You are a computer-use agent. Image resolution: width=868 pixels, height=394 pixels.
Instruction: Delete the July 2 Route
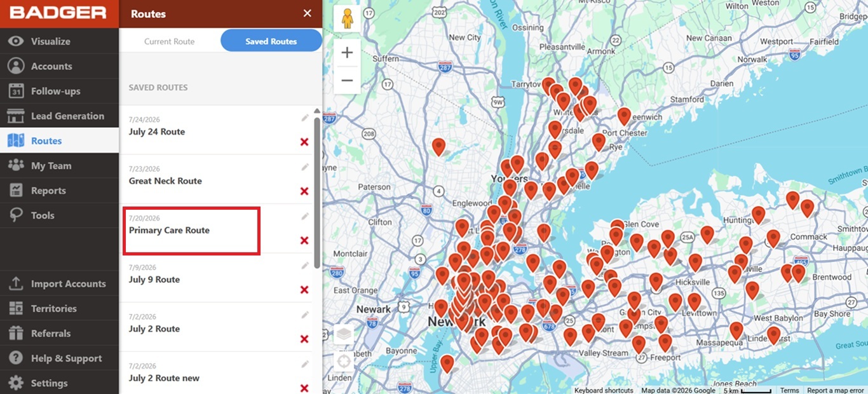(x=304, y=339)
